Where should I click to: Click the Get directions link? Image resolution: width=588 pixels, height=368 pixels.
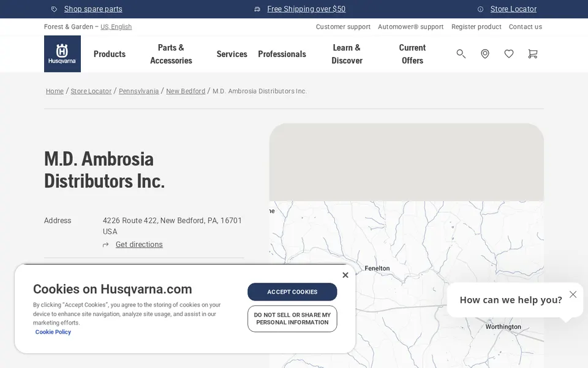tap(139, 245)
